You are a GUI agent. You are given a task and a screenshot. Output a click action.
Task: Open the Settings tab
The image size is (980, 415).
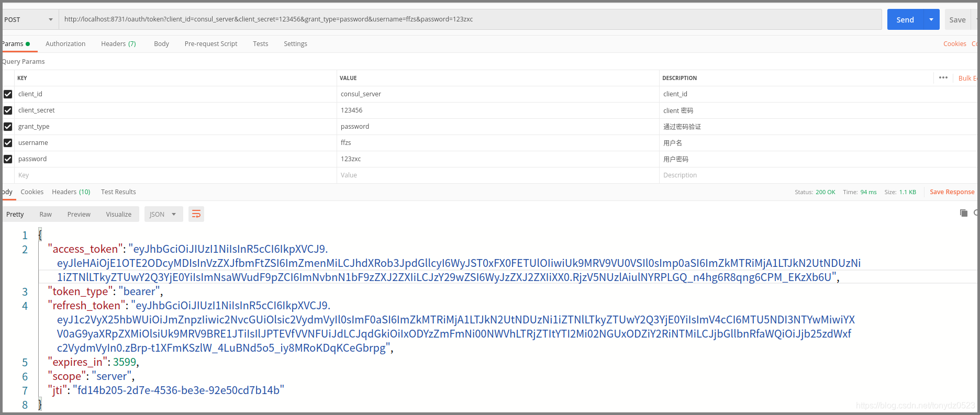point(295,44)
